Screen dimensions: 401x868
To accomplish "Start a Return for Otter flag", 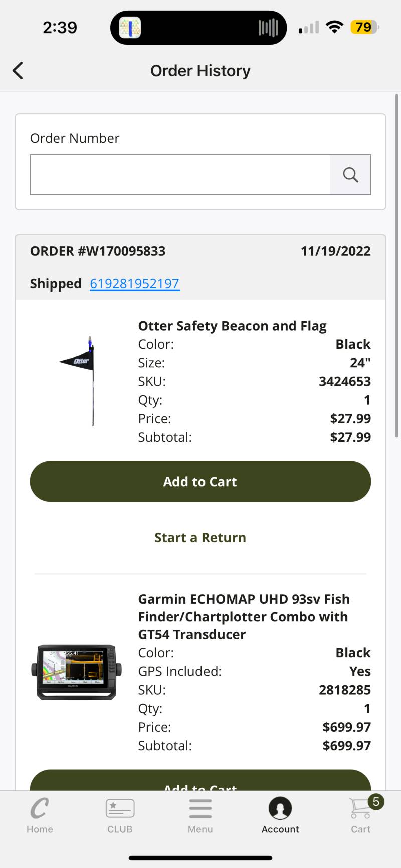I will (200, 537).
